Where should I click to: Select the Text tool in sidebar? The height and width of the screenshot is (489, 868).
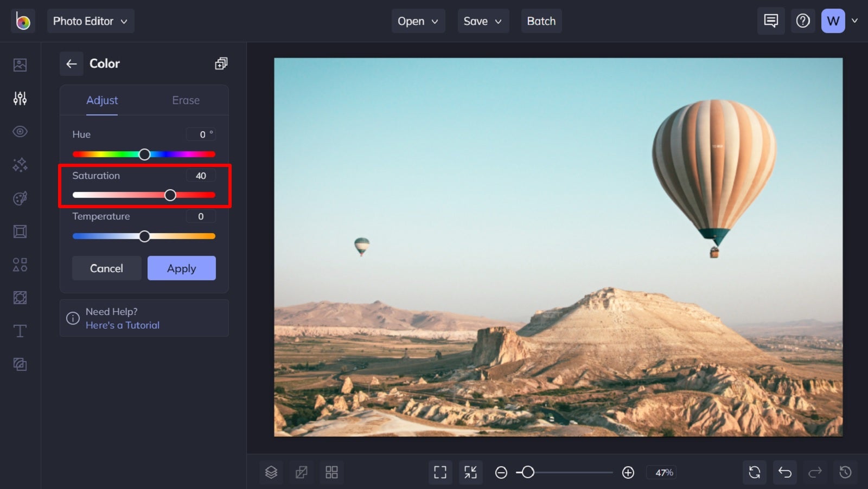click(x=20, y=330)
